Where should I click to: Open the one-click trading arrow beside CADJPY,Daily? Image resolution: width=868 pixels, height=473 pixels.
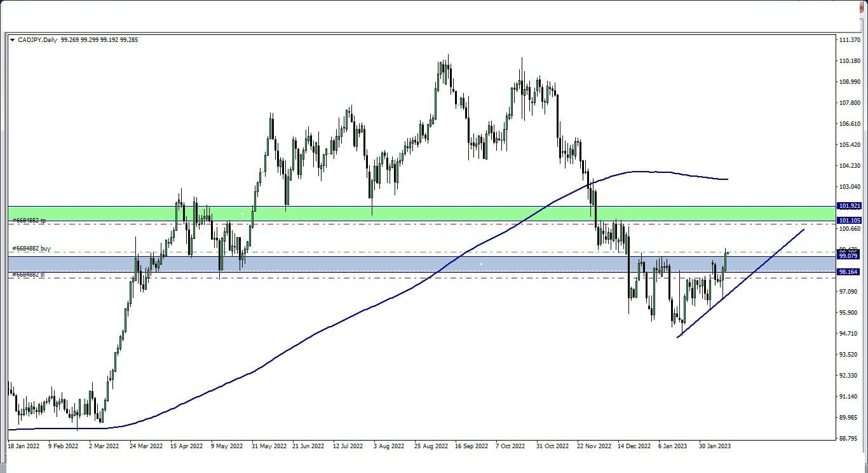tap(12, 40)
